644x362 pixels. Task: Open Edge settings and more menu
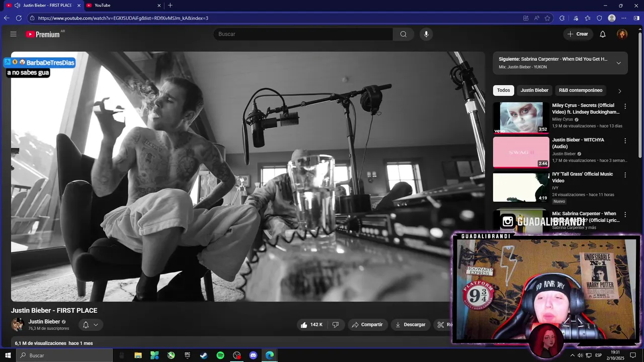tap(624, 18)
